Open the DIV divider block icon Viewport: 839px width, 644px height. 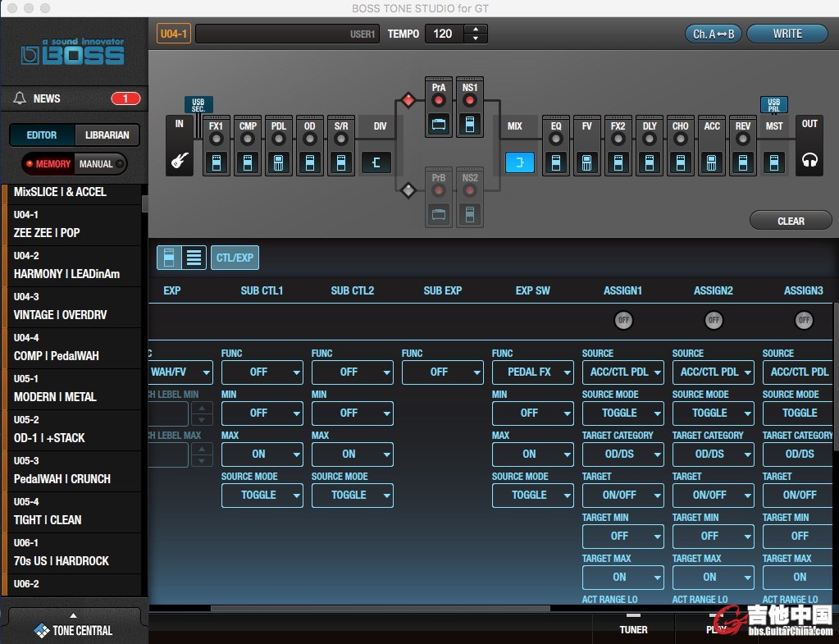(376, 162)
